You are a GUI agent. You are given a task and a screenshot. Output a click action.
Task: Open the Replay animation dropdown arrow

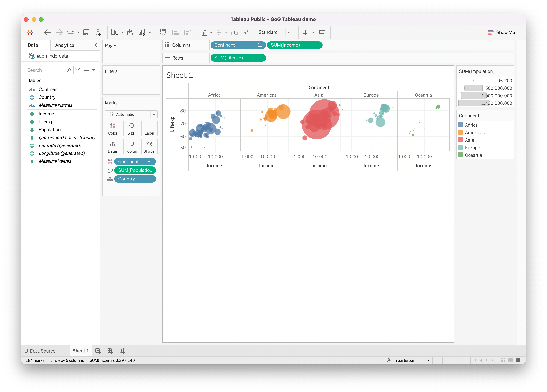[x=78, y=33]
